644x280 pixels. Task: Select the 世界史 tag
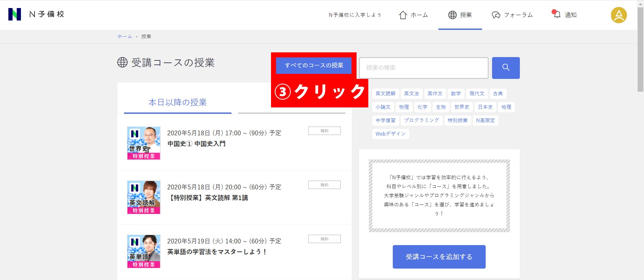(462, 107)
